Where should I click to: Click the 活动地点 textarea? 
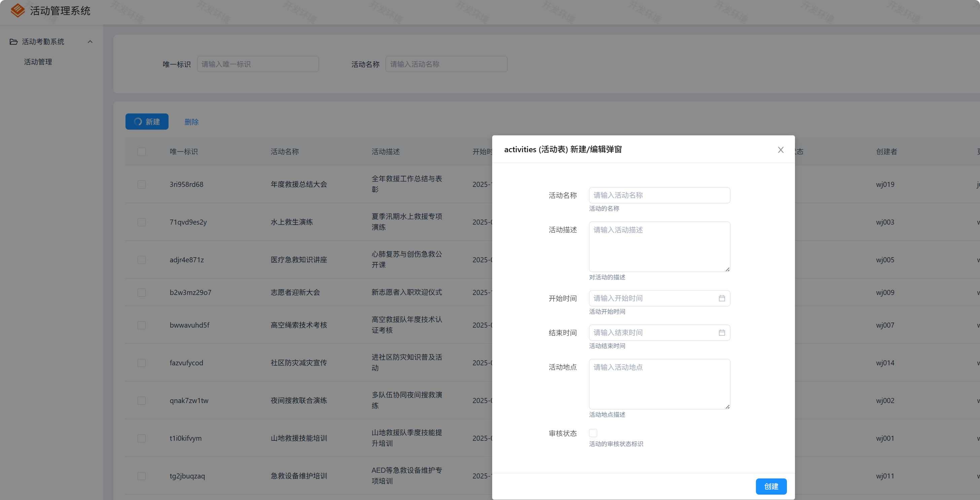click(x=659, y=384)
